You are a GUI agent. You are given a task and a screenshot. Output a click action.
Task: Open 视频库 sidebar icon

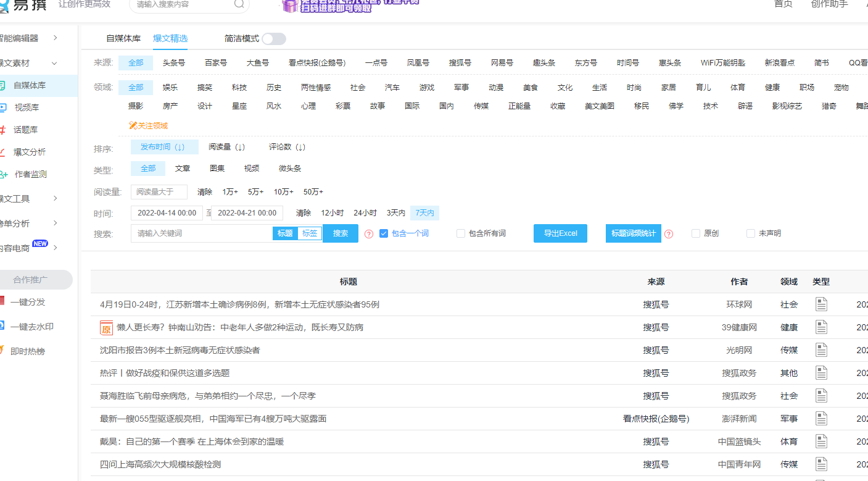click(x=2, y=107)
